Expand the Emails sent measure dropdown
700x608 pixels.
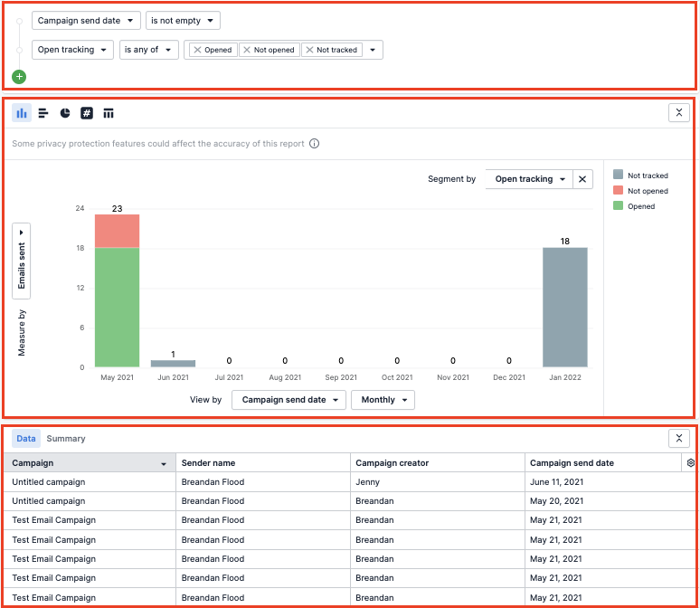pyautogui.click(x=22, y=260)
